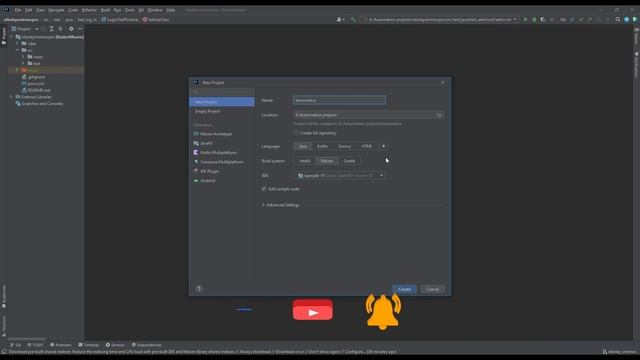Image resolution: width=640 pixels, height=360 pixels.
Task: Collapse the src folder in project tree
Action: point(18,50)
